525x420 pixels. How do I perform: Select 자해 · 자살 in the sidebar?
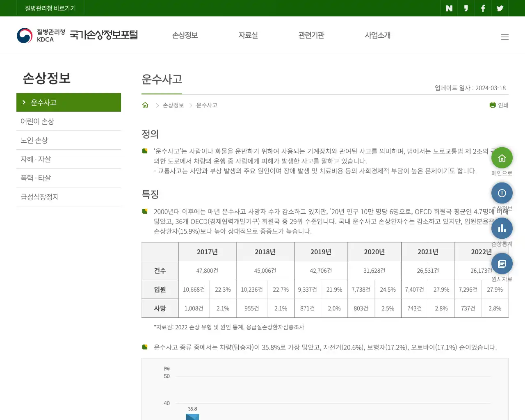[x=68, y=159]
